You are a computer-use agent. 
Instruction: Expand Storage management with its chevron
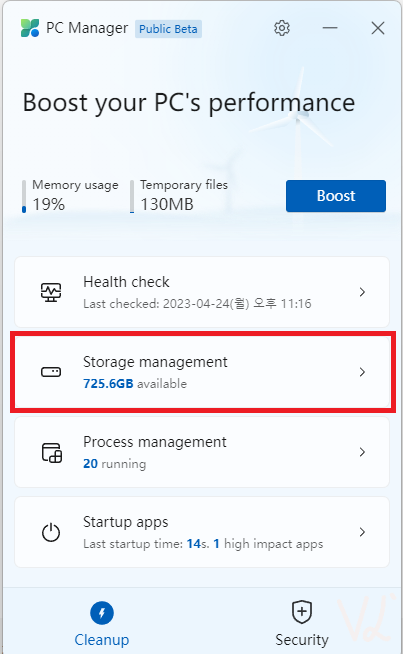pos(362,372)
